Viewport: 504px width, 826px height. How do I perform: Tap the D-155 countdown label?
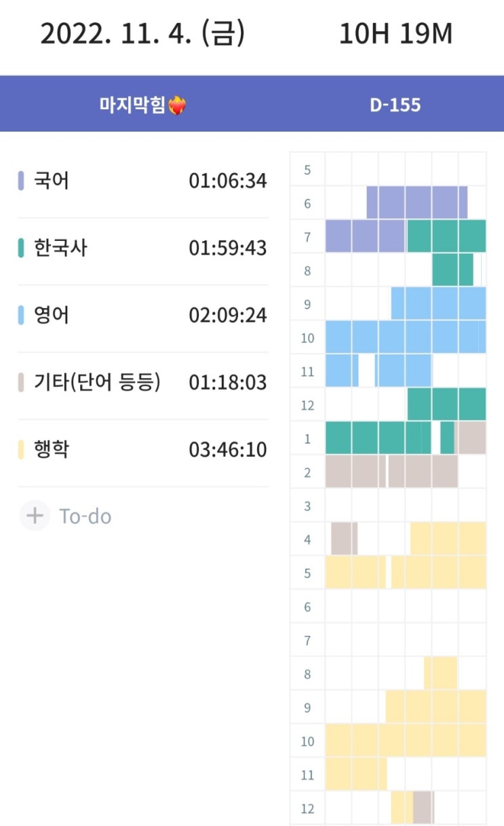[x=395, y=105]
